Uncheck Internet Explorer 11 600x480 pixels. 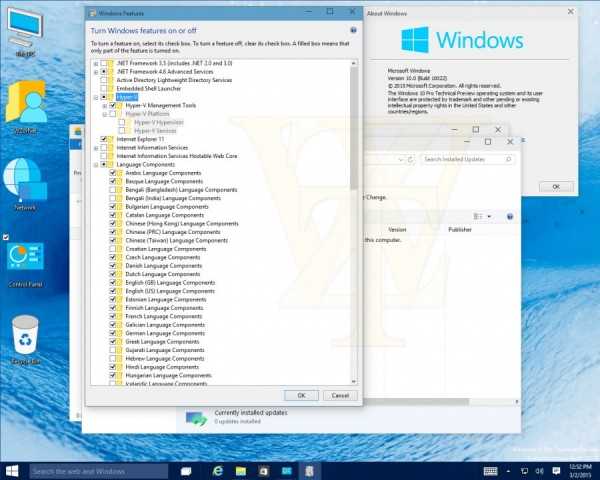pos(103,139)
